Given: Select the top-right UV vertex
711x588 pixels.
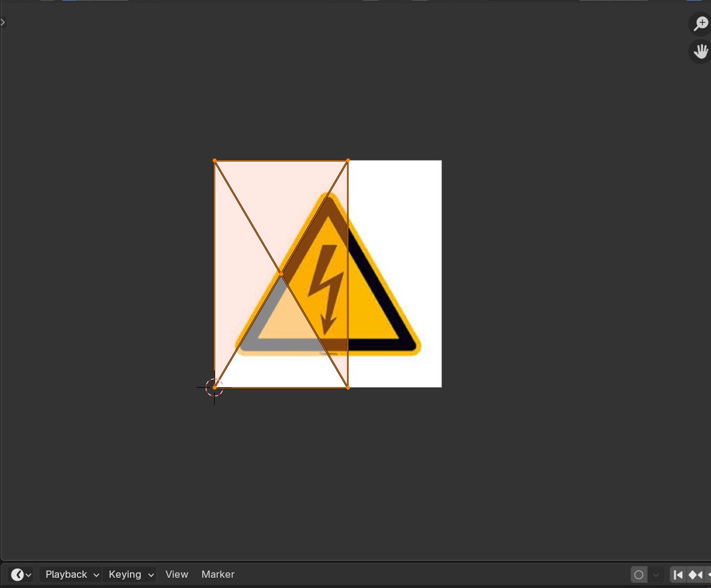Looking at the screenshot, I should 348,161.
